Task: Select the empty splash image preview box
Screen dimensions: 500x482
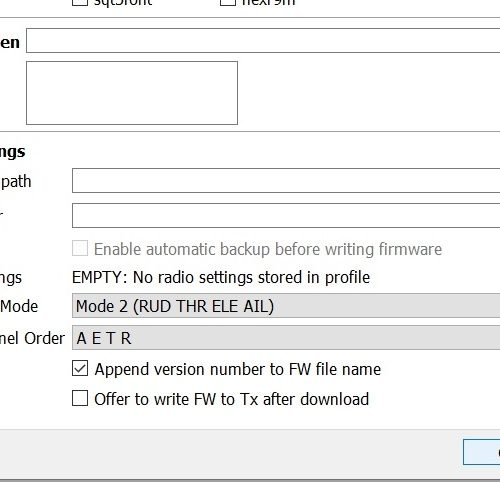Action: 132,93
